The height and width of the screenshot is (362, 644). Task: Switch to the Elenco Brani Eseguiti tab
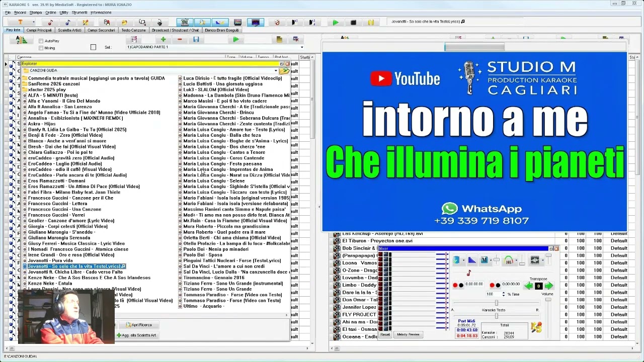click(x=222, y=30)
